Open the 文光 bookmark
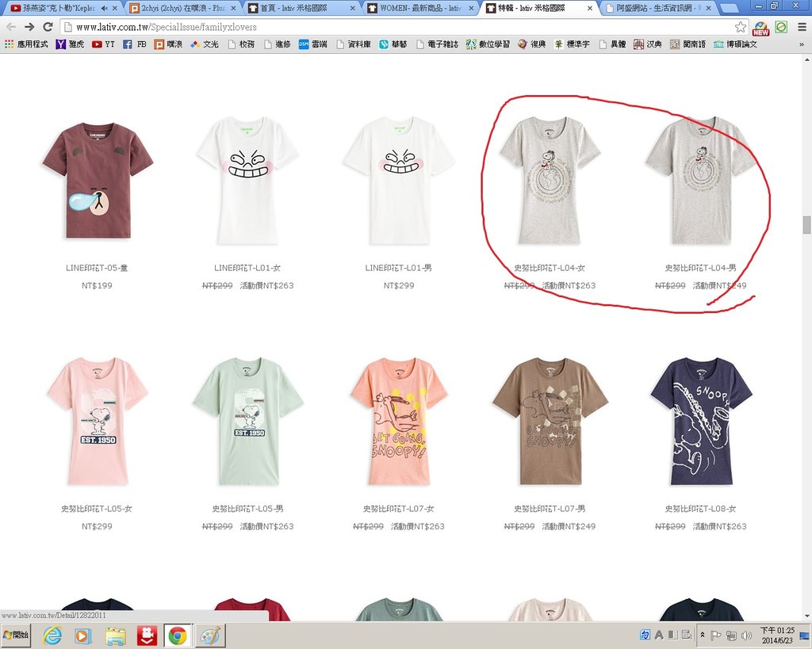This screenshot has width=812, height=649. pyautogui.click(x=204, y=44)
